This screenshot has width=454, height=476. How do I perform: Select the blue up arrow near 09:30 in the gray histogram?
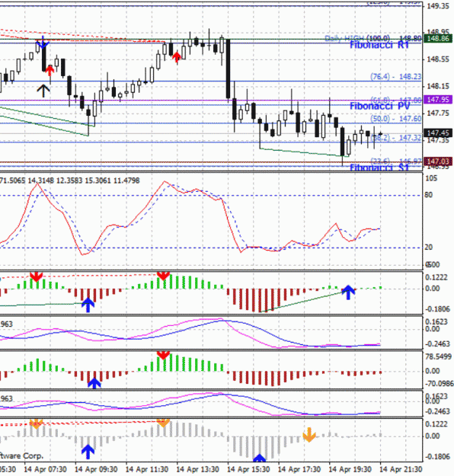[x=88, y=452]
